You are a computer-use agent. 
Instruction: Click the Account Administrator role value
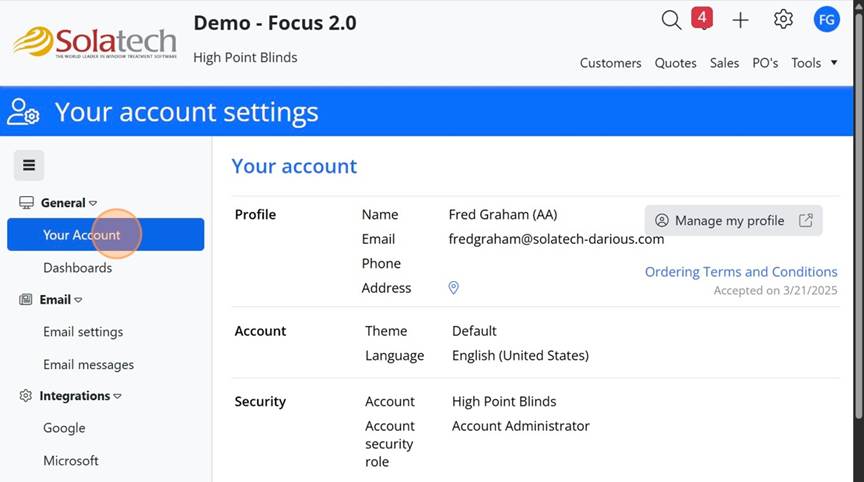click(521, 426)
